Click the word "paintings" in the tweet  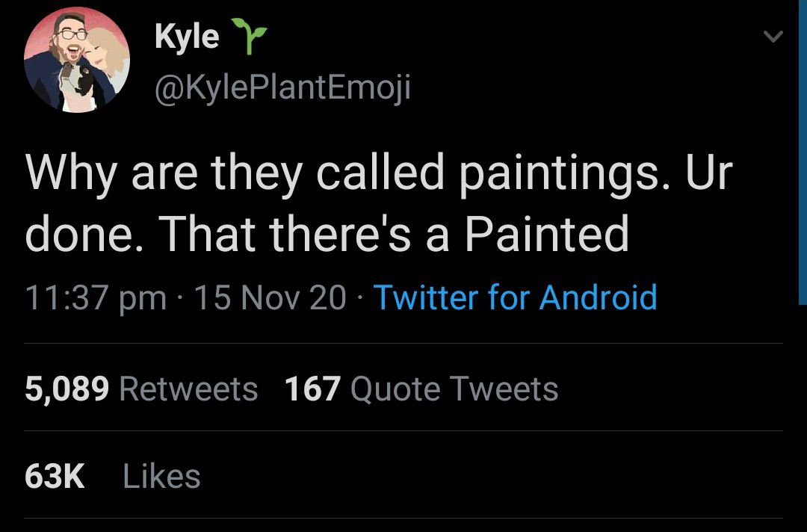pyautogui.click(x=557, y=175)
